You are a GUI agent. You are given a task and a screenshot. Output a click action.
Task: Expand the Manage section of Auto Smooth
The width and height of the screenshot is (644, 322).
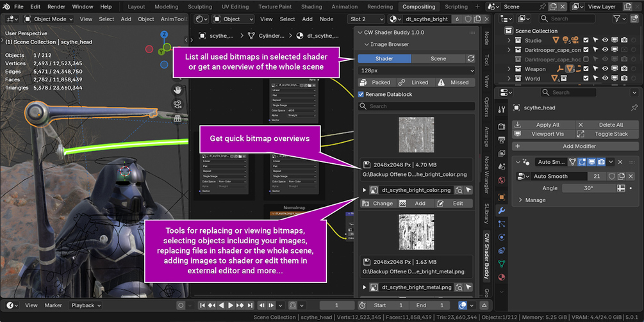point(521,200)
